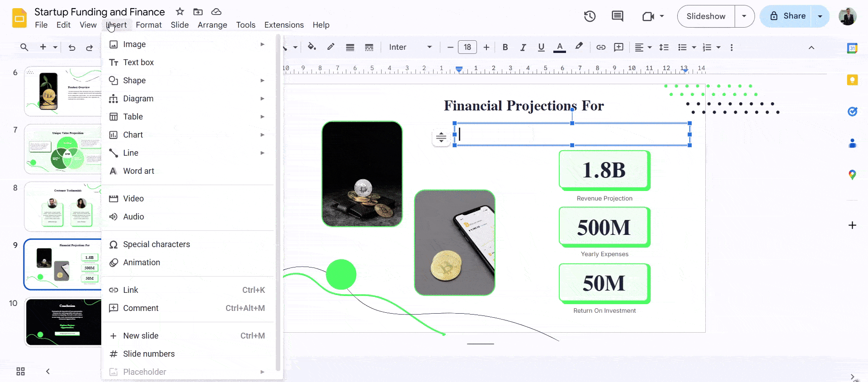Image resolution: width=868 pixels, height=382 pixels.
Task: Start the Slideshow button
Action: (x=706, y=16)
